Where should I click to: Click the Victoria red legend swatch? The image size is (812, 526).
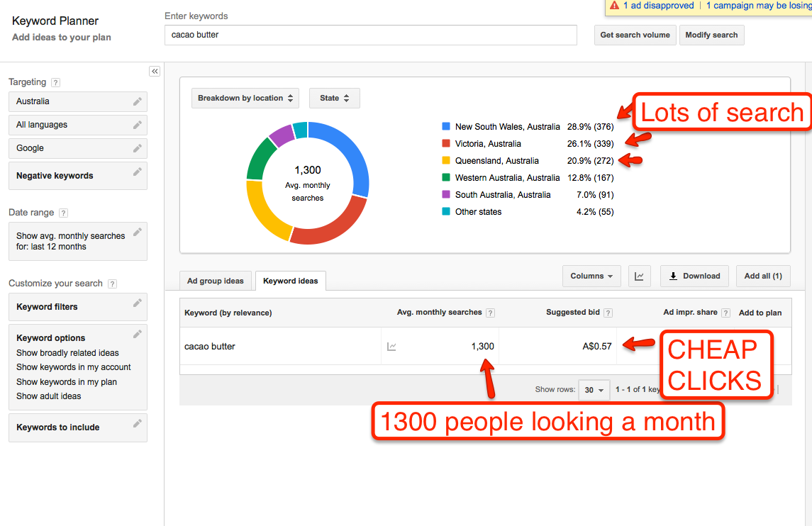[x=446, y=143]
